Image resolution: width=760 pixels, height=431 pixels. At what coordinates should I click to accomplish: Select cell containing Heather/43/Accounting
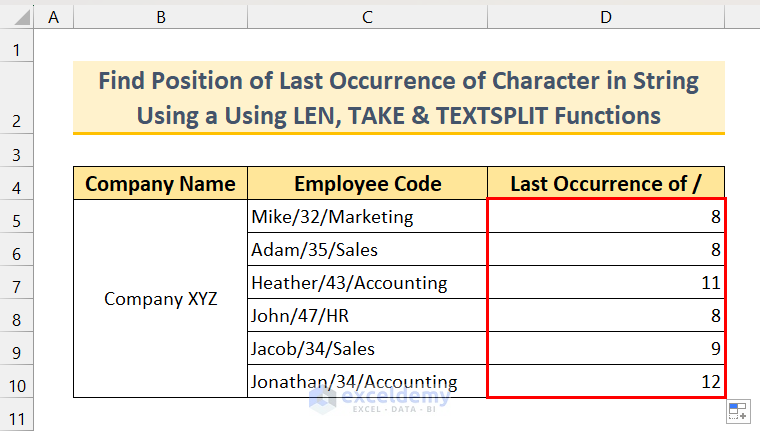coord(368,283)
